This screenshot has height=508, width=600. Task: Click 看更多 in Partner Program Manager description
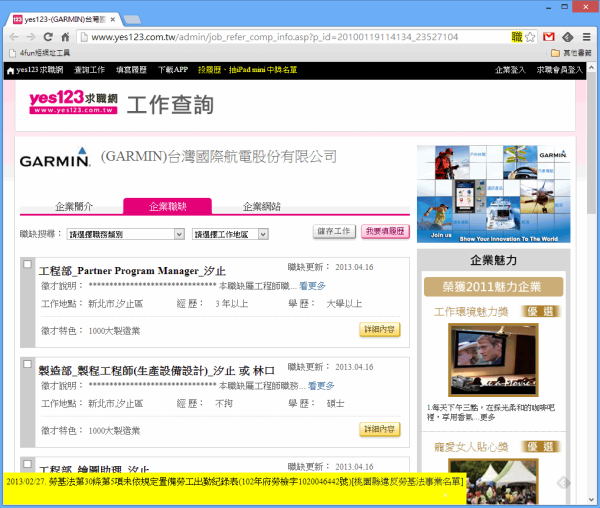pos(312,286)
